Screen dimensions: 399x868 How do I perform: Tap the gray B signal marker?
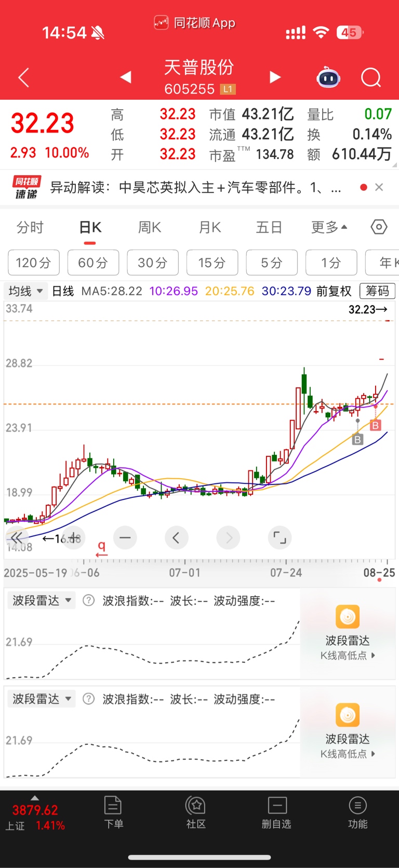click(x=357, y=440)
